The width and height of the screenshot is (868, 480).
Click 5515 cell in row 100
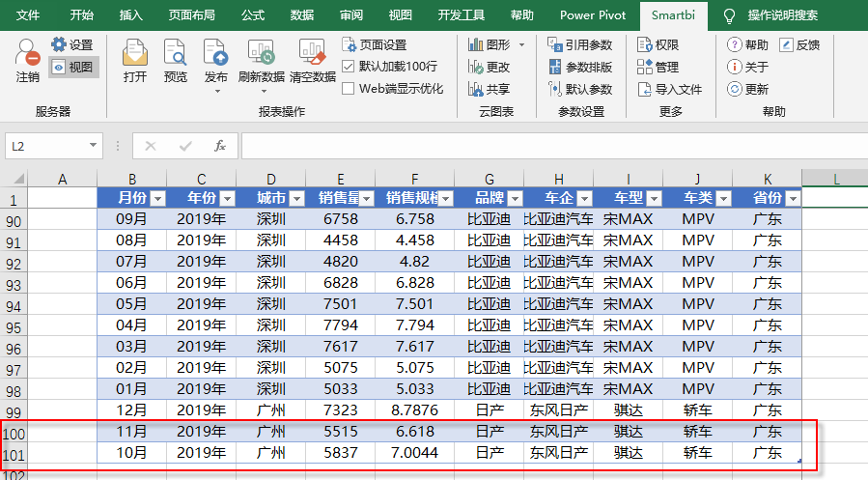pyautogui.click(x=341, y=432)
